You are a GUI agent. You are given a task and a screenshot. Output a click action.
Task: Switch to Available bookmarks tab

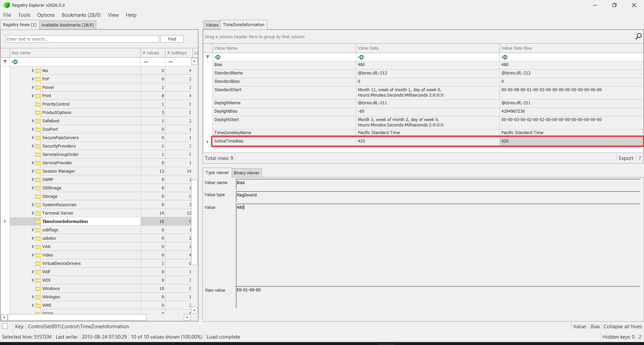(67, 25)
